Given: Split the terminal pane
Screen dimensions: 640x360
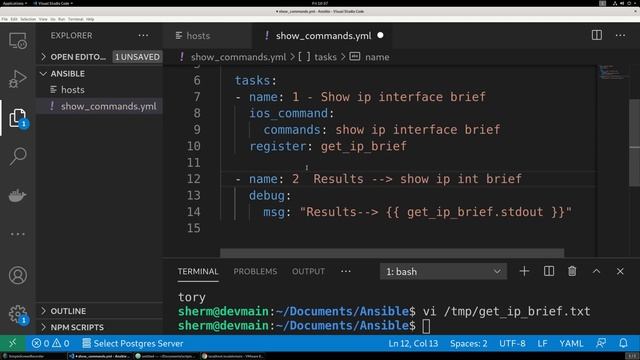Looking at the screenshot, I should point(549,271).
